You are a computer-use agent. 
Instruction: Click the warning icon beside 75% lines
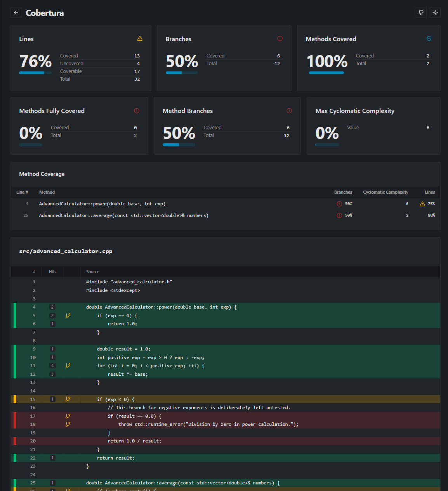point(422,204)
